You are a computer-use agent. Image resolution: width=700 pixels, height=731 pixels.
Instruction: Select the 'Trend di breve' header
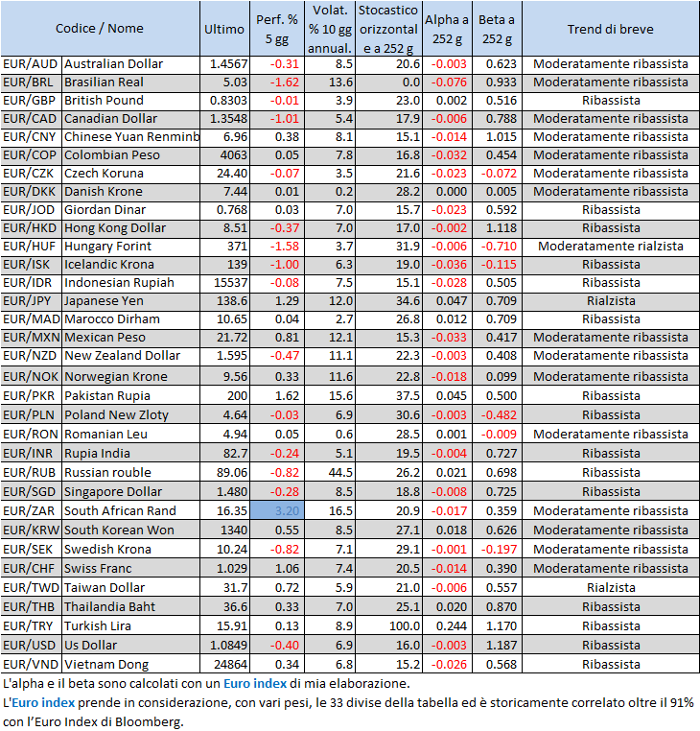611,29
